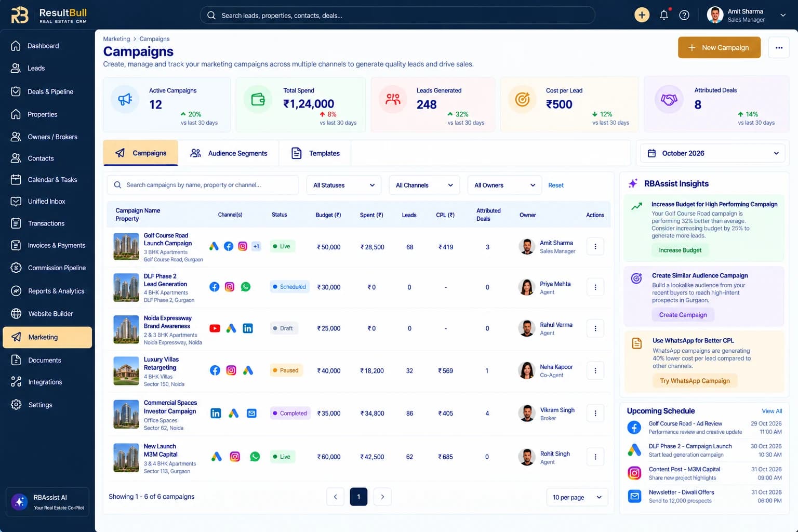This screenshot has height=532, width=798.
Task: Expand the All Owners filter
Action: pos(504,185)
